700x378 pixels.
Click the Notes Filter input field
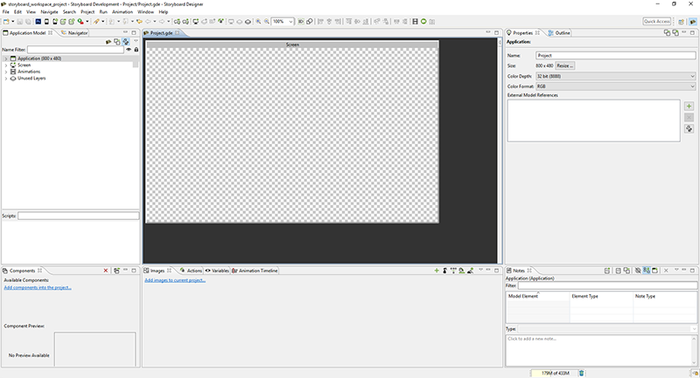click(x=607, y=286)
